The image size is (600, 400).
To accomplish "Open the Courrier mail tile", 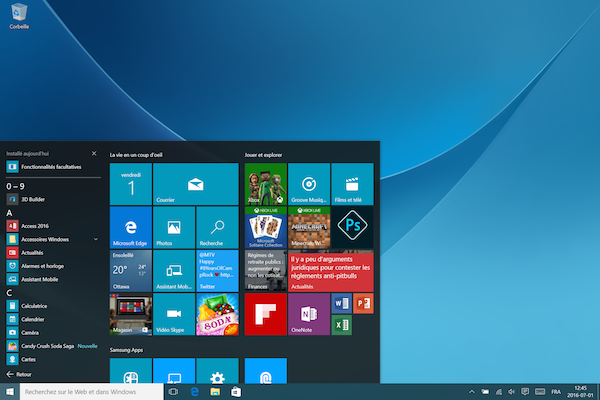I will [196, 184].
